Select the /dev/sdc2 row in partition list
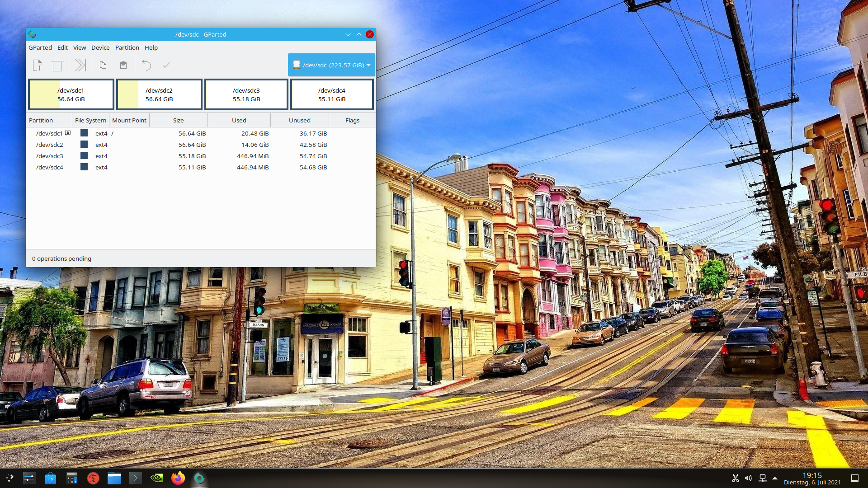The height and width of the screenshot is (488, 868). point(50,145)
